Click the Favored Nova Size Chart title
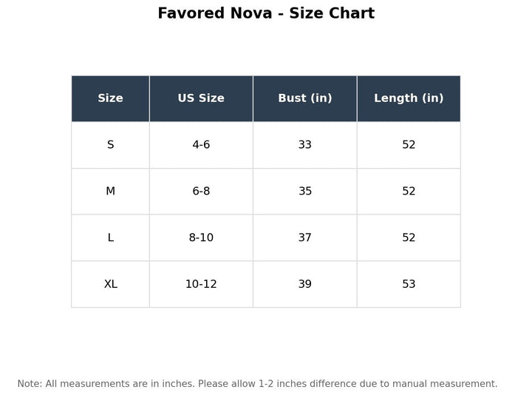The image size is (532, 395). click(266, 13)
